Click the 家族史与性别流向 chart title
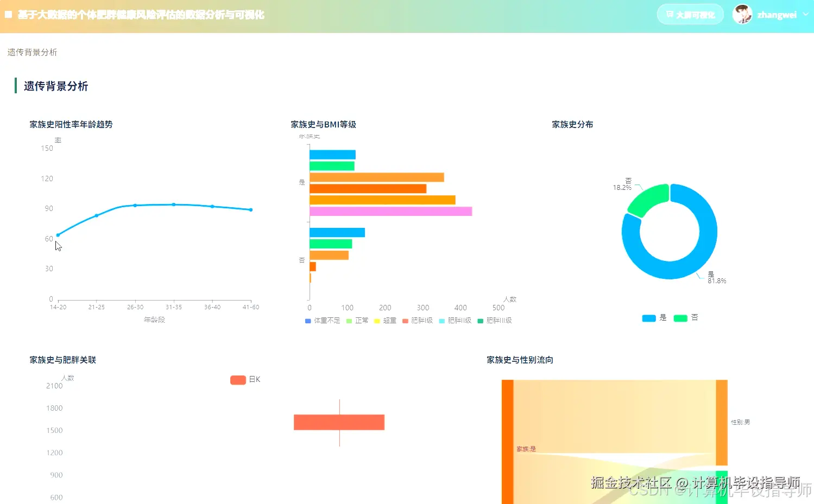This screenshot has width=814, height=504. 520,360
